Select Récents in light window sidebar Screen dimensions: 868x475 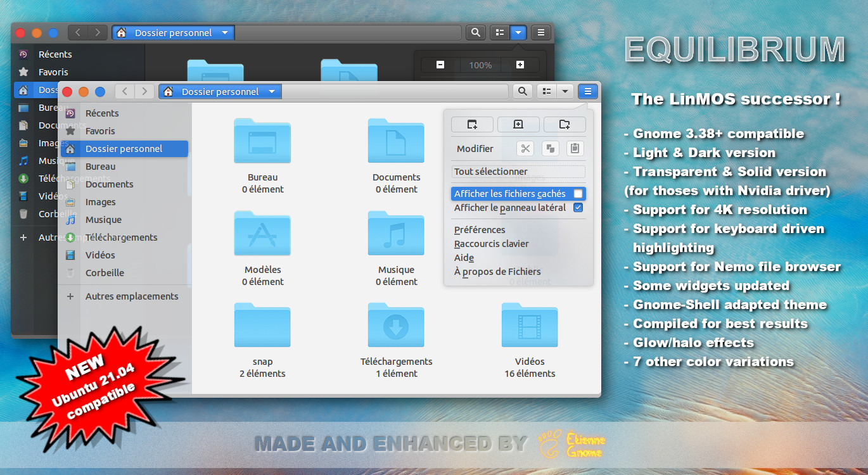124,113
